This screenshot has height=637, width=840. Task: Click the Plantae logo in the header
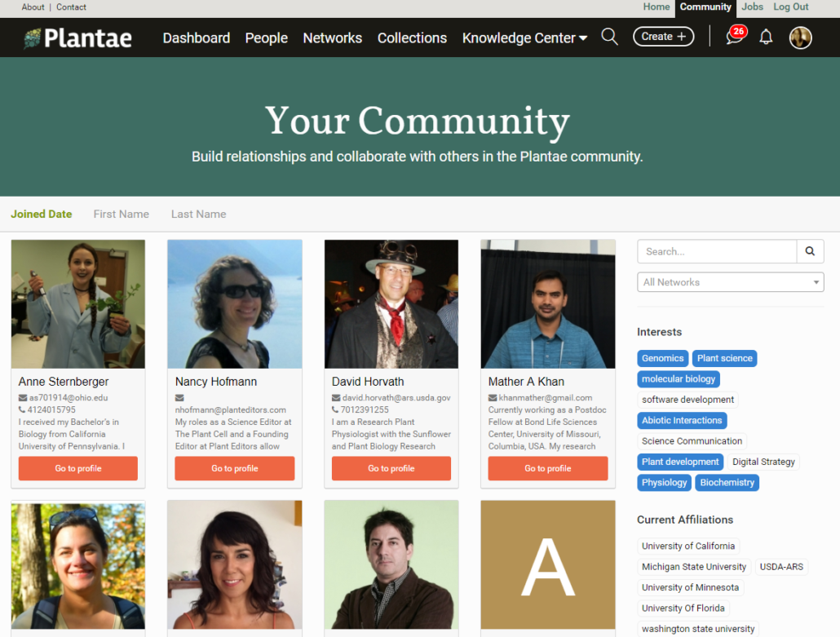[77, 38]
